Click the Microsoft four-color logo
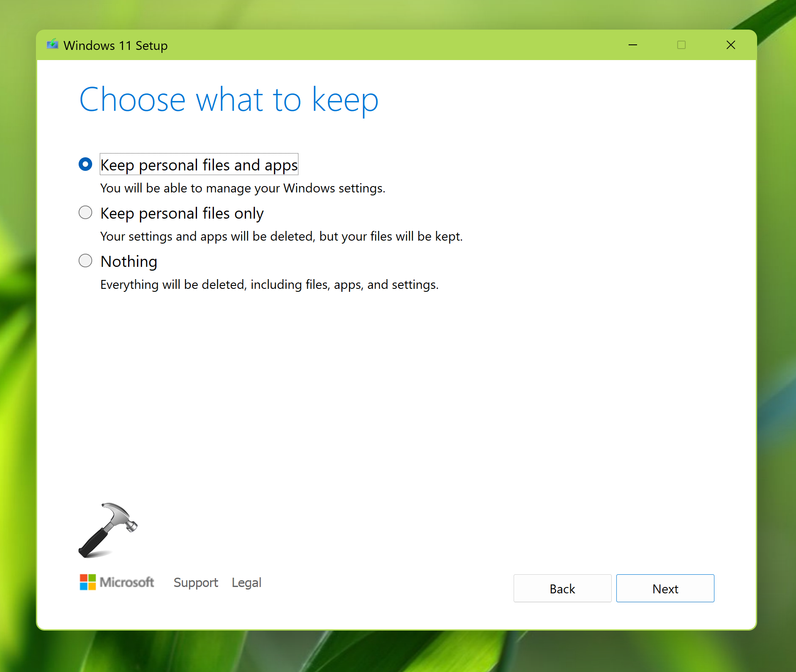The width and height of the screenshot is (796, 672). 88,582
